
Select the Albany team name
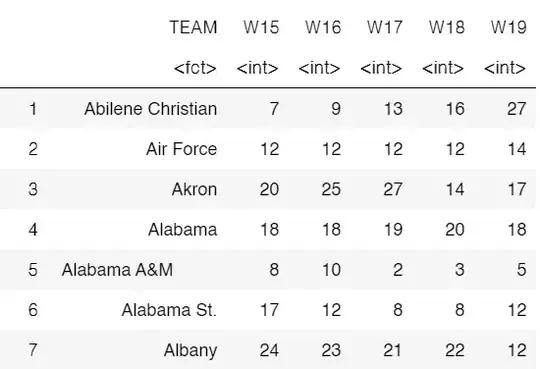point(190,350)
